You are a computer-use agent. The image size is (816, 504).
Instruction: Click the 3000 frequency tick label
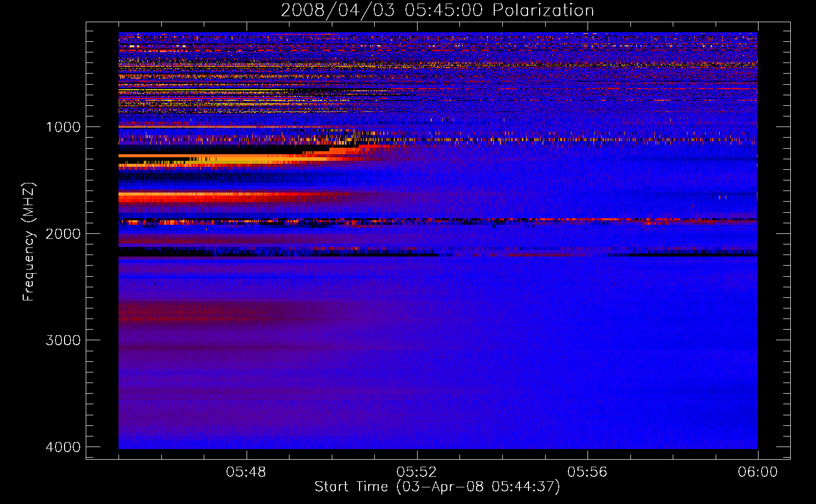(x=64, y=340)
